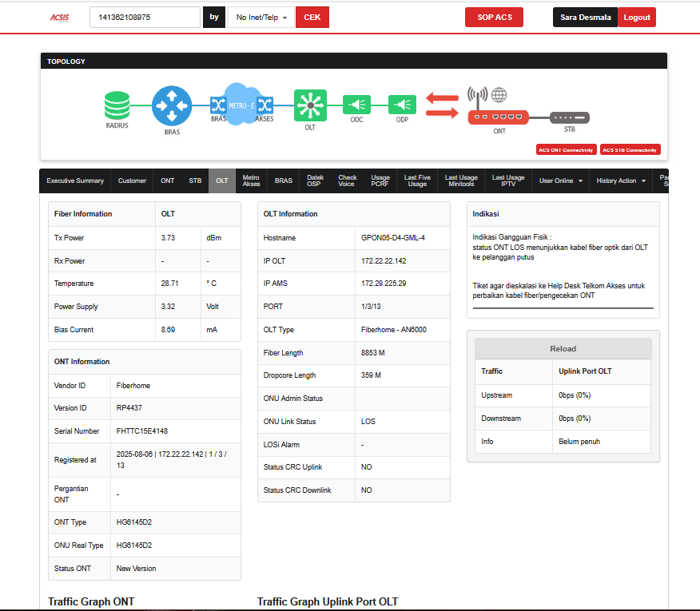The width and height of the screenshot is (700, 611).
Task: Expand the User Online dropdown
Action: (560, 181)
